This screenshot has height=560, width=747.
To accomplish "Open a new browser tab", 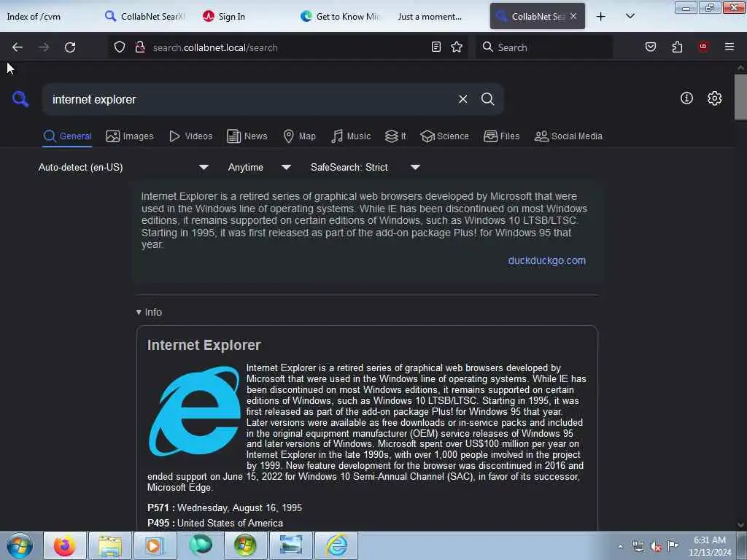I will pyautogui.click(x=601, y=17).
